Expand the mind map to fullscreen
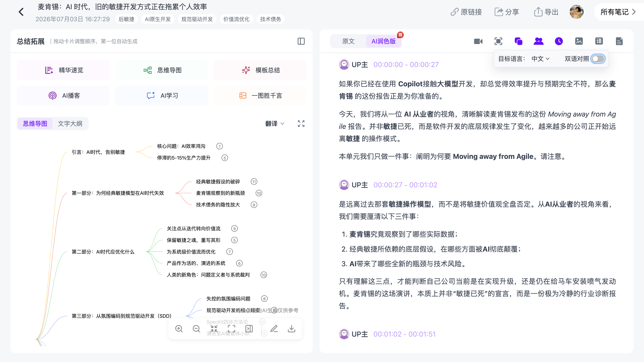Screen dimensions: 644x362 click(301, 124)
